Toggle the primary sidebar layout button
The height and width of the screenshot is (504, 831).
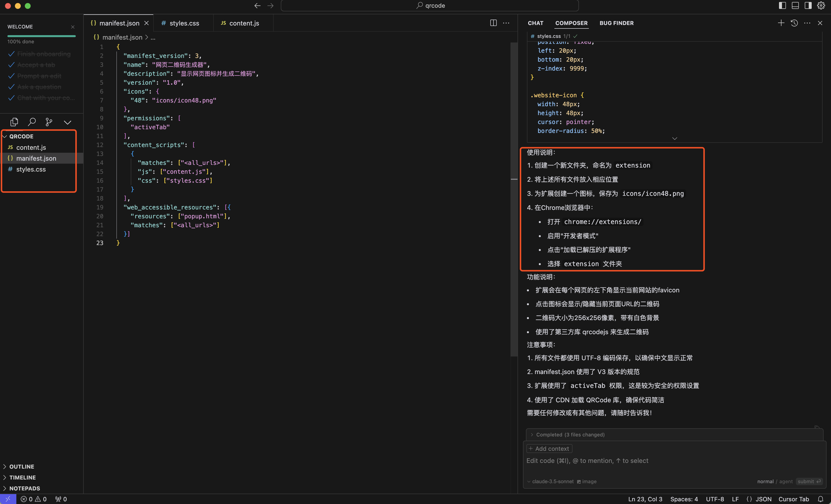[782, 5]
